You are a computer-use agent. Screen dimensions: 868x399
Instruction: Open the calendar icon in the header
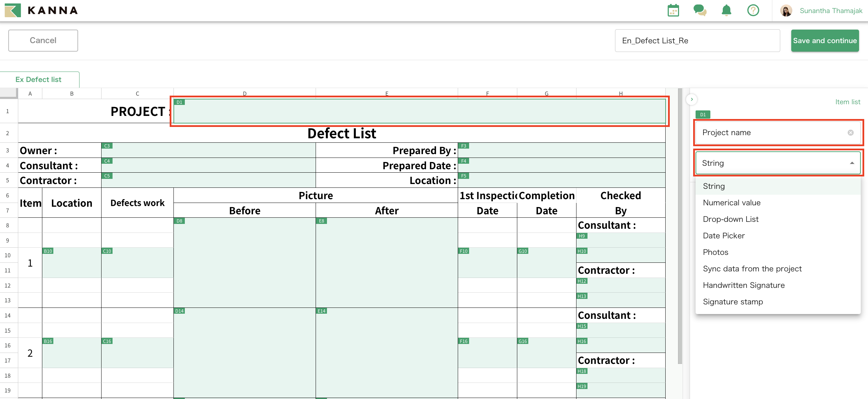pyautogui.click(x=673, y=10)
